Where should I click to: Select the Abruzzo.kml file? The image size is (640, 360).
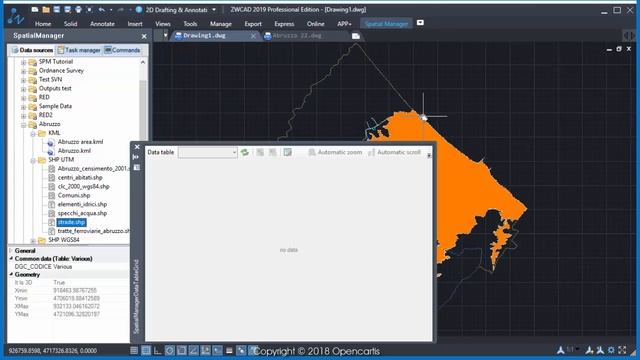pyautogui.click(x=74, y=151)
